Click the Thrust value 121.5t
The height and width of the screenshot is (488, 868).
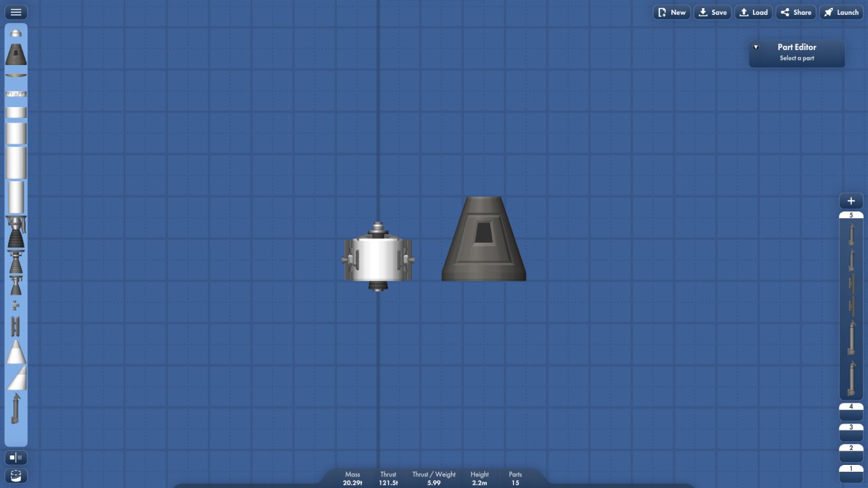389,483
